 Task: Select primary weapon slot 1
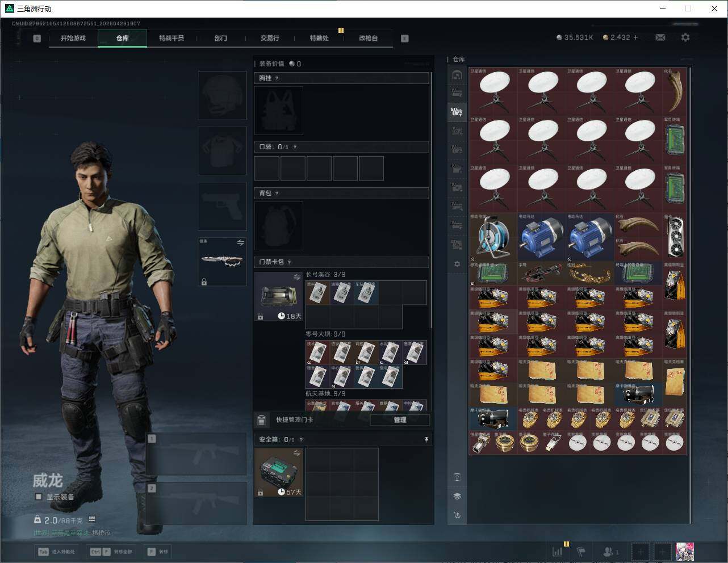[196, 454]
